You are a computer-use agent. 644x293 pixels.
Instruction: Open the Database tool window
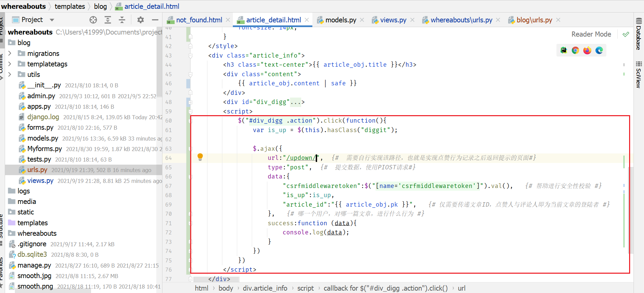click(639, 34)
